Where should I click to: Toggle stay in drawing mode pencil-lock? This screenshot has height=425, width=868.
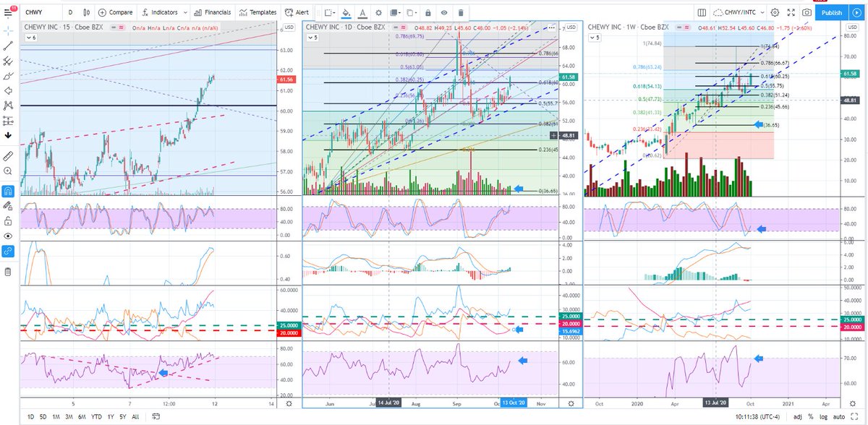(x=8, y=206)
